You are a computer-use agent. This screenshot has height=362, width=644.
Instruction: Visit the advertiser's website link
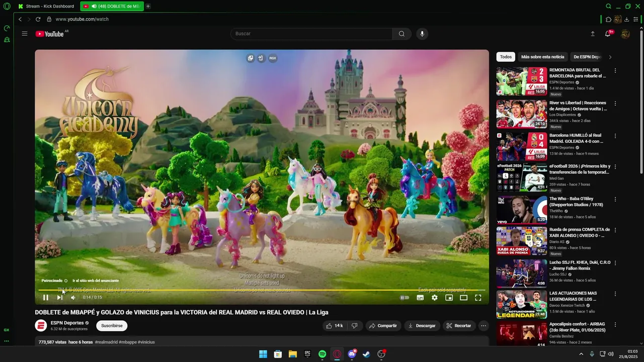coord(96,281)
